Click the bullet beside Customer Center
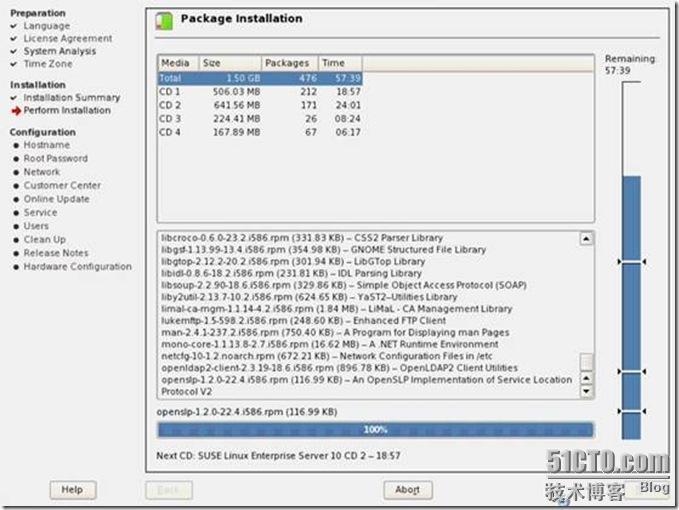The image size is (679, 510). click(x=16, y=186)
